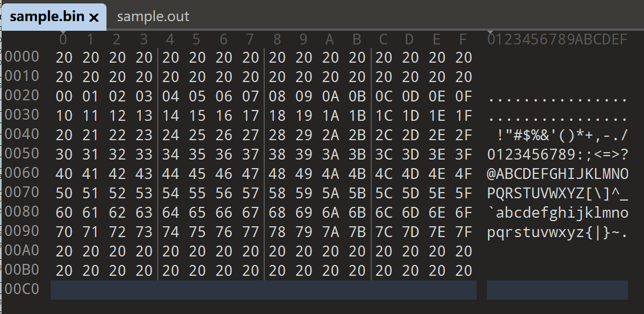This screenshot has width=644, height=314.
Task: Click hex byte 3F in row 0050
Action: coord(464,154)
